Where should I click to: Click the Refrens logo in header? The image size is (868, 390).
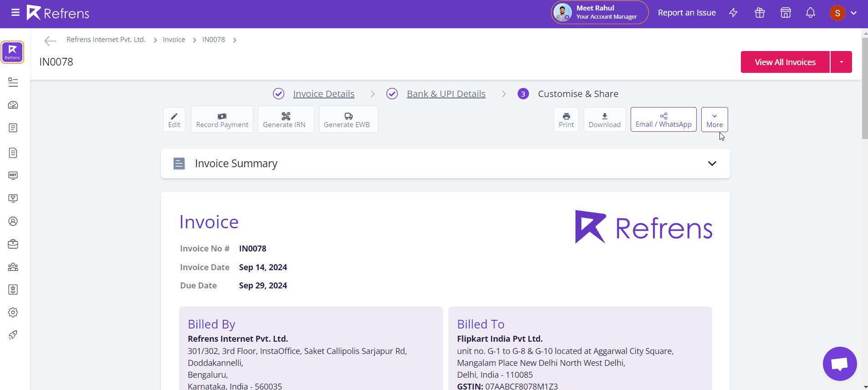[x=58, y=13]
